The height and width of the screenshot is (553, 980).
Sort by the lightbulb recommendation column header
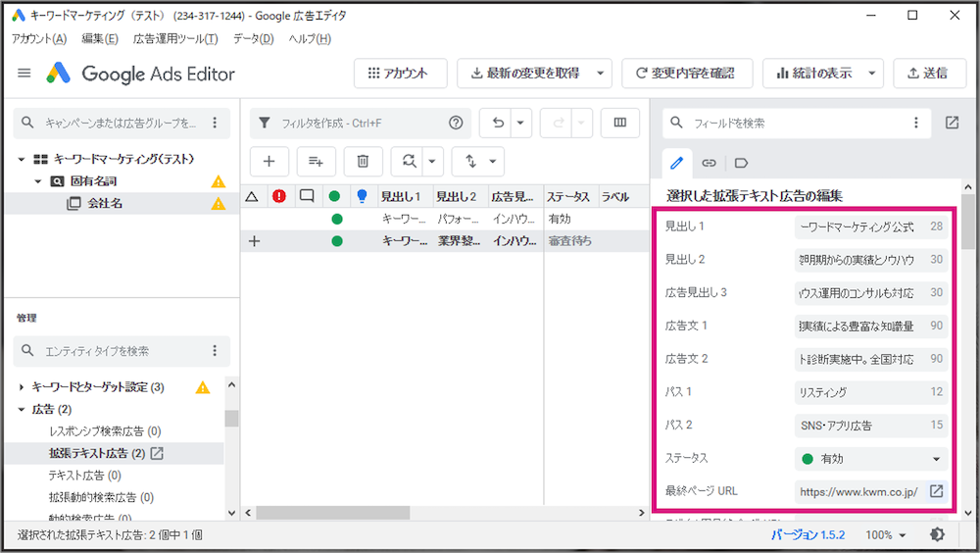[x=362, y=196]
